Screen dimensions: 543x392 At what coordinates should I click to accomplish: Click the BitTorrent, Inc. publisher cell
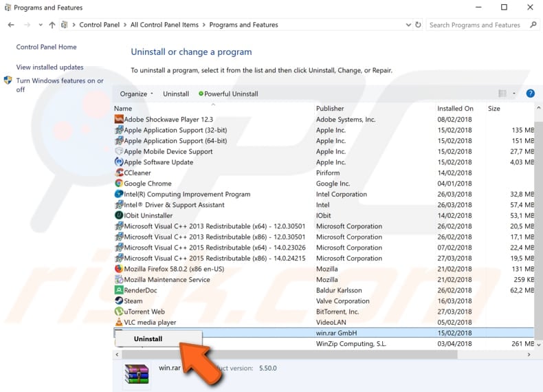point(337,312)
